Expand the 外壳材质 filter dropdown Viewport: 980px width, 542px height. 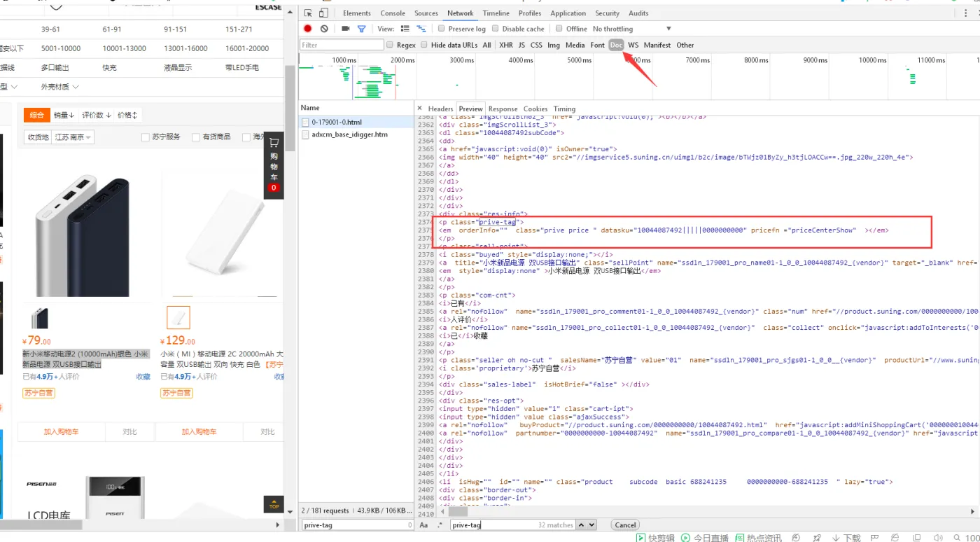coord(59,87)
